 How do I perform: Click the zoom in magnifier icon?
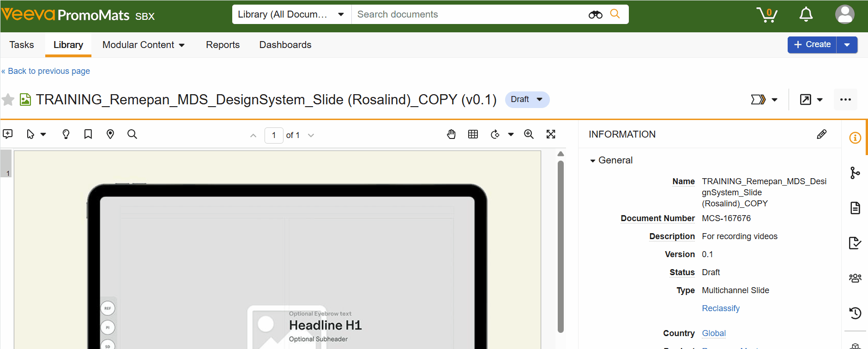(529, 134)
